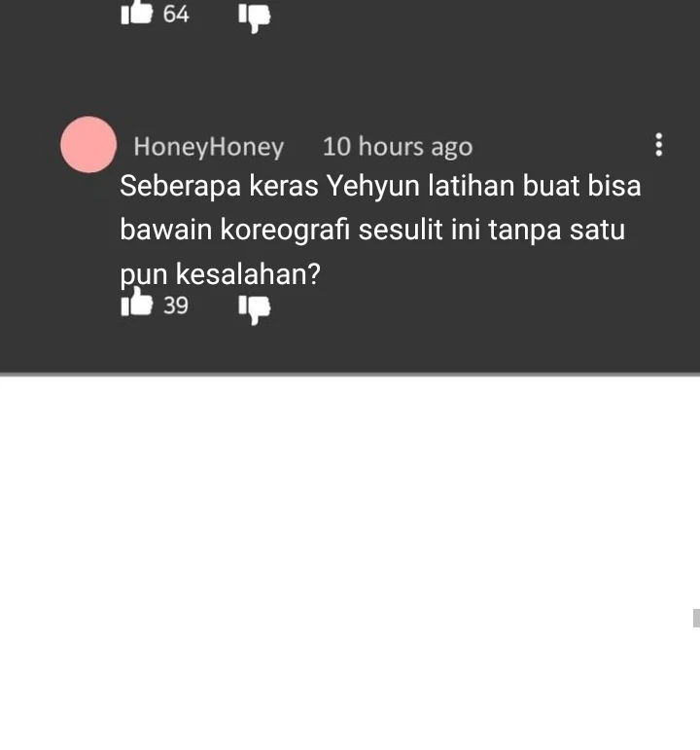Dislike HoneyHoney's comment with thumbs down
The image size is (700, 750).
pos(255,309)
